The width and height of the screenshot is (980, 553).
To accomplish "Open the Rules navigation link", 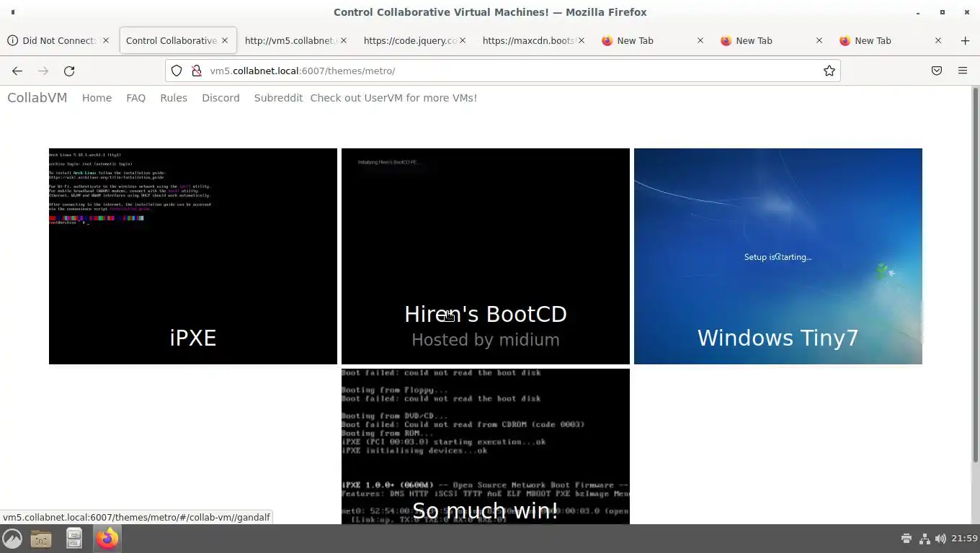I will pyautogui.click(x=174, y=98).
